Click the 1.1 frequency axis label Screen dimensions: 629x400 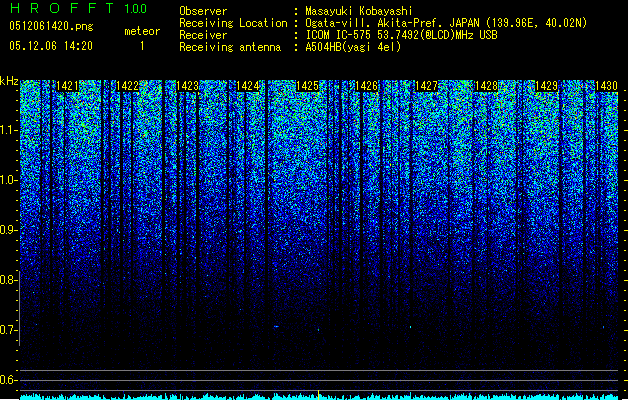pos(9,130)
